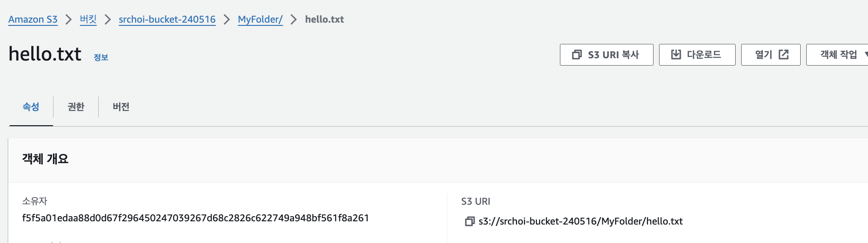Viewport: 868px width, 243px height.
Task: Click the download icon in 다운로드 button
Action: tap(676, 55)
